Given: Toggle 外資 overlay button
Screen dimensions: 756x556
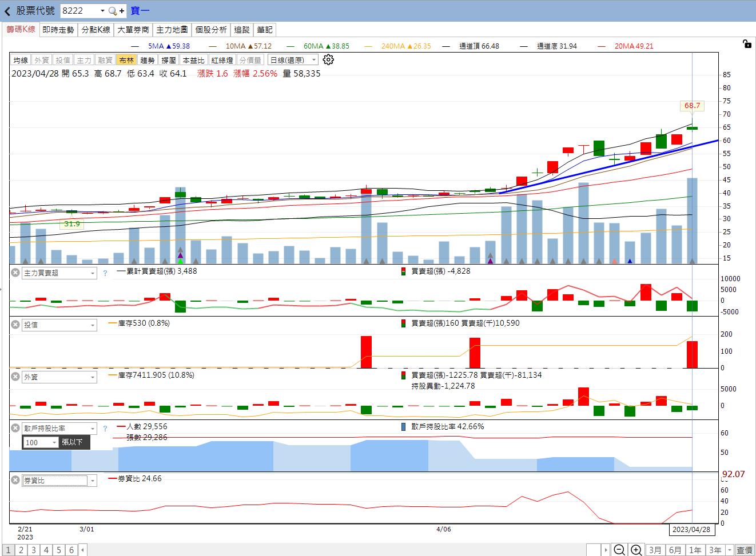Looking at the screenshot, I should (x=42, y=60).
